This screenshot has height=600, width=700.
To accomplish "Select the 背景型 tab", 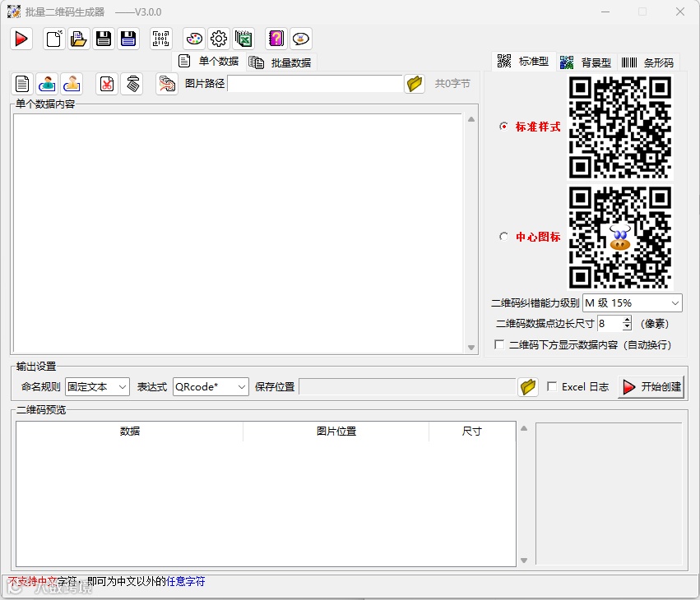I will pos(586,62).
